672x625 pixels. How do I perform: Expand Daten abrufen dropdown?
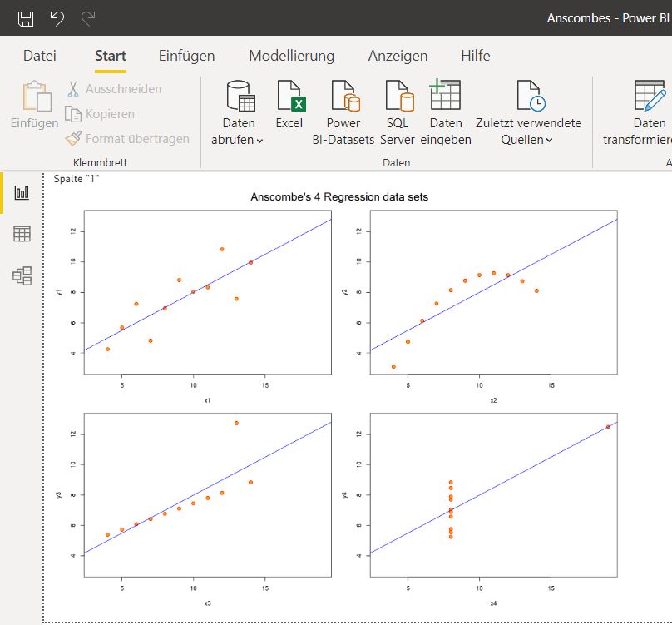[237, 140]
